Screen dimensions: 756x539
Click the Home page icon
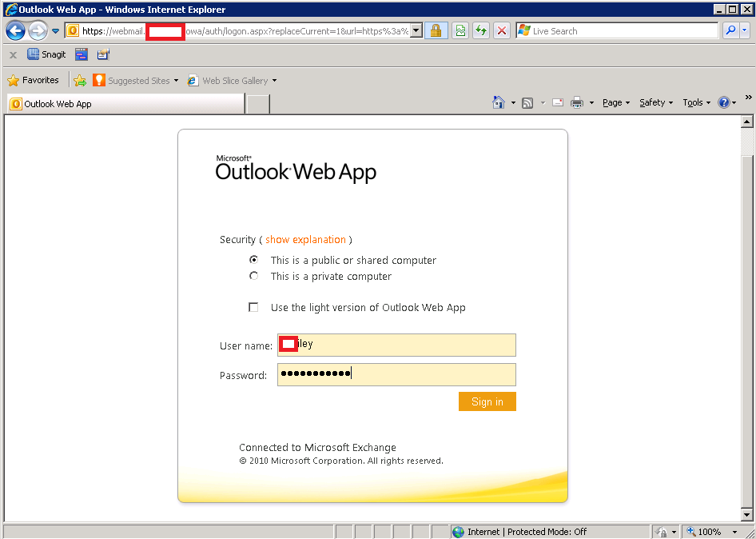(499, 102)
